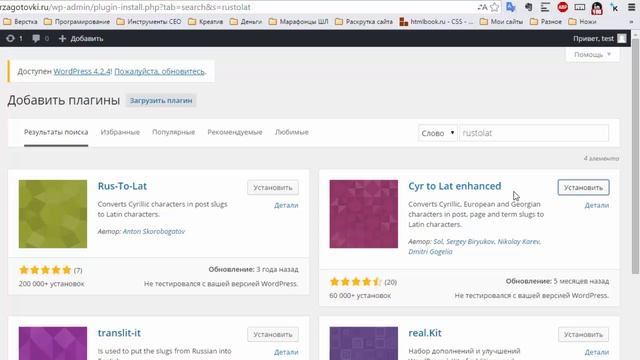Open Детали for Cyr to Lat enhanced
This screenshot has height=360, width=640.
[x=597, y=205]
